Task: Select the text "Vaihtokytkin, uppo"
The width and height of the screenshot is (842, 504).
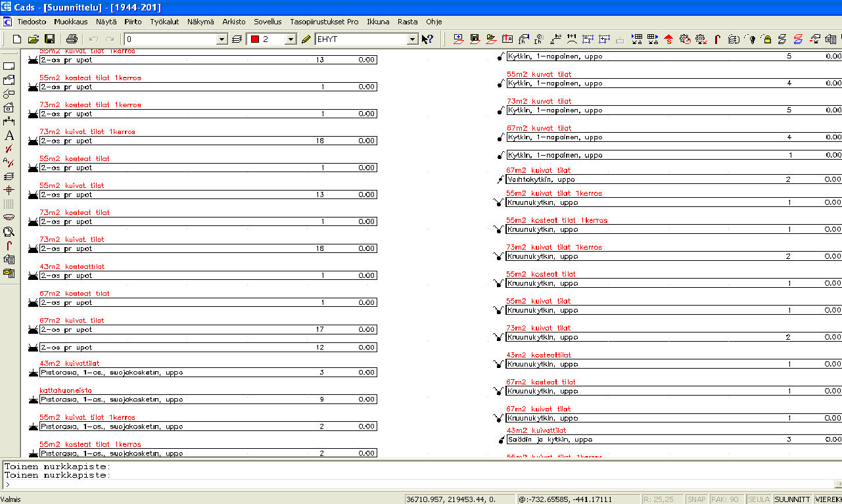Action: click(x=542, y=179)
